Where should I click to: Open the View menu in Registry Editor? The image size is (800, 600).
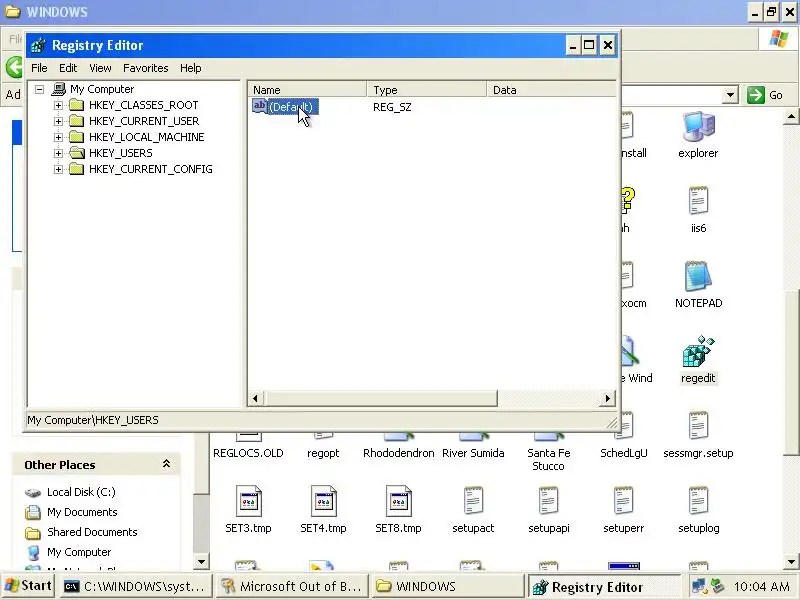point(100,68)
